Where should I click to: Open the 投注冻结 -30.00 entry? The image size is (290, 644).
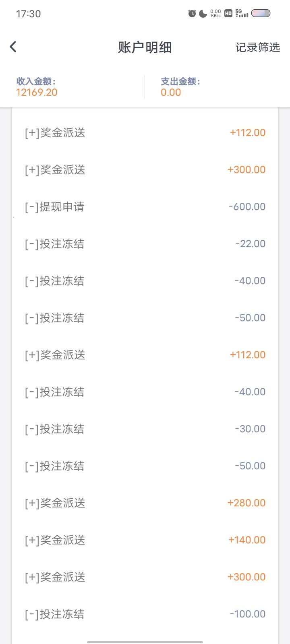(145, 429)
